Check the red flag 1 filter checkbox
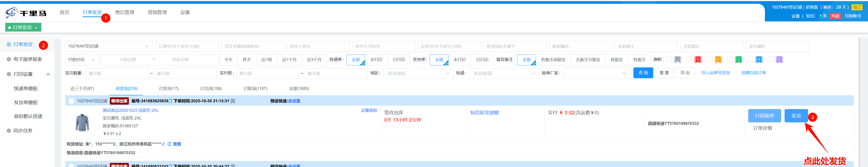The height and width of the screenshot is (167, 868). 689,59
